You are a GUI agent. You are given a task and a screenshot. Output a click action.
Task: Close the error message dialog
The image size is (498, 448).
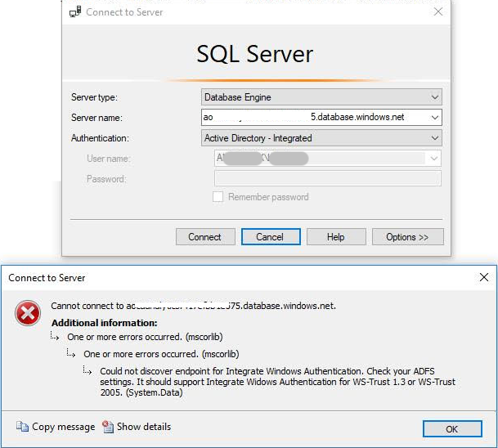click(484, 277)
